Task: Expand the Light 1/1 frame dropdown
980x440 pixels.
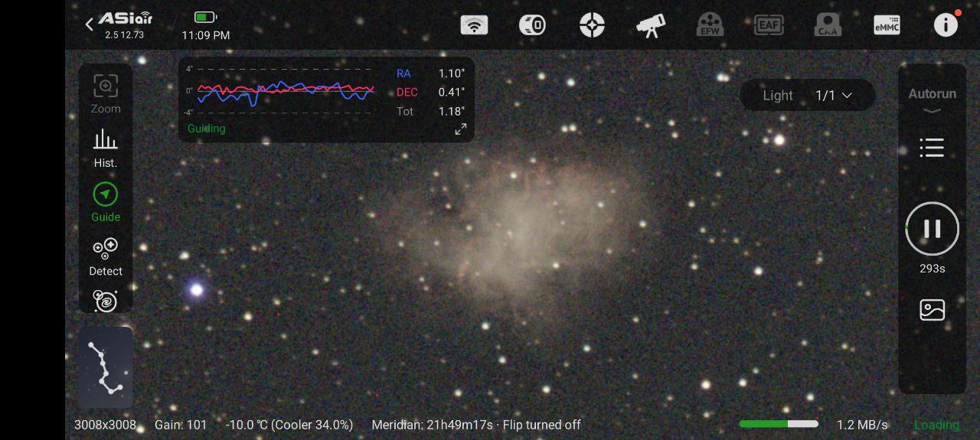Action: pos(807,96)
